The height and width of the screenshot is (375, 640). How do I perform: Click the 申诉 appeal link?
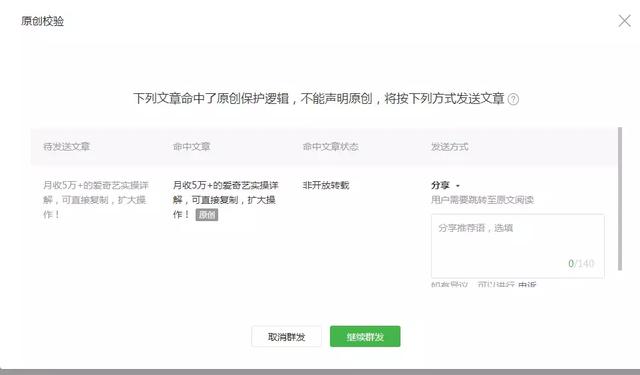click(x=527, y=284)
